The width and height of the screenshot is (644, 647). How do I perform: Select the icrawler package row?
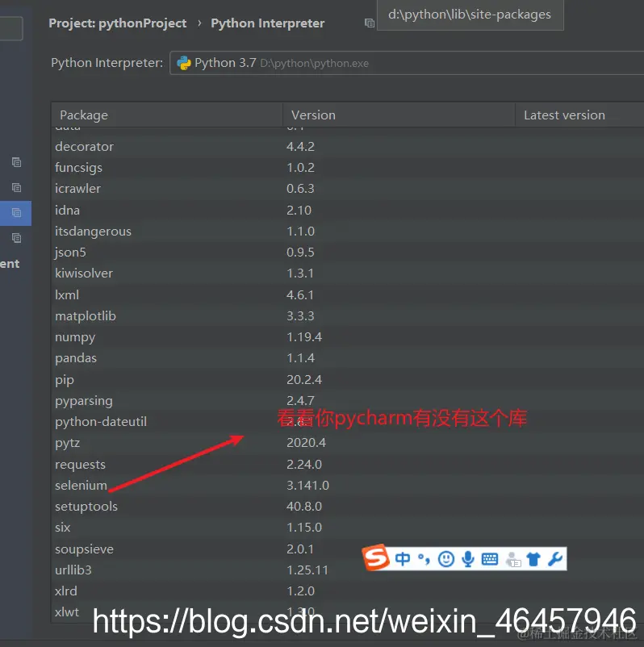pyautogui.click(x=348, y=189)
